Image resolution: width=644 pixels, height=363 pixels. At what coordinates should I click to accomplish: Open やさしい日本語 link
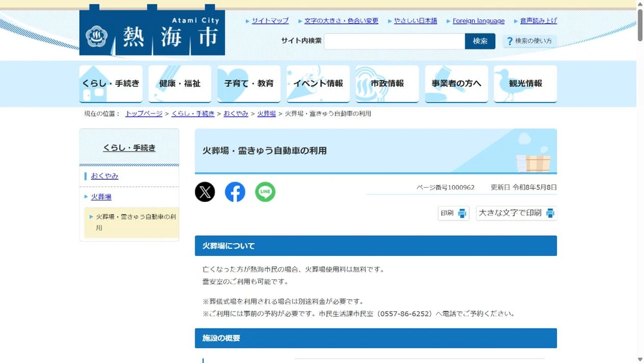pos(415,21)
